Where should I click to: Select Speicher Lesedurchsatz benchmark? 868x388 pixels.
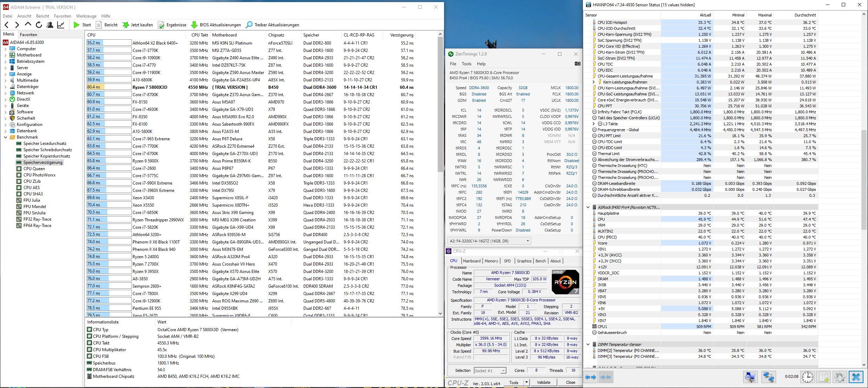45,143
